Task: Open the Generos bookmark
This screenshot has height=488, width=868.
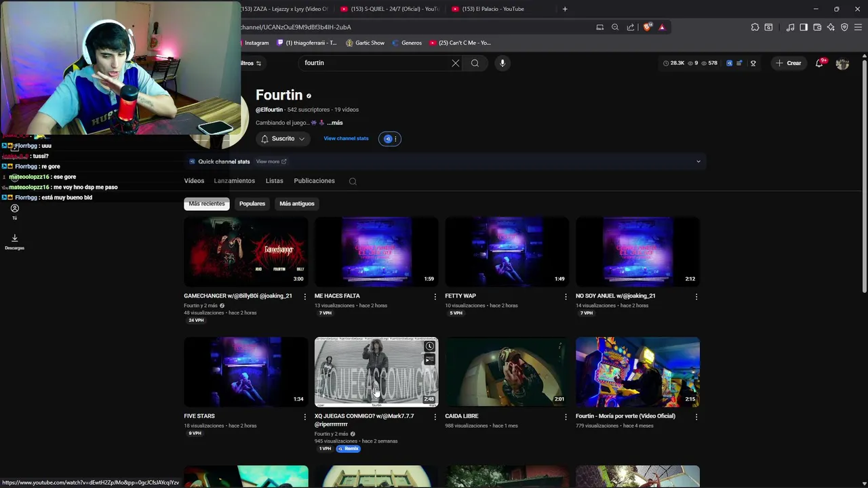Action: coord(406,43)
